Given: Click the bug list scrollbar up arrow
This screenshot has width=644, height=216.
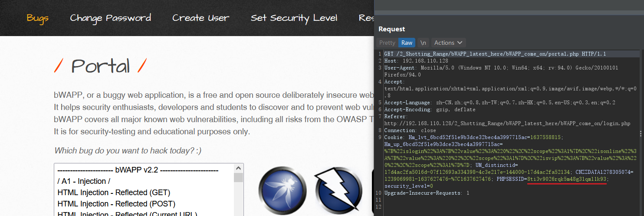Looking at the screenshot, I should 239,168.
